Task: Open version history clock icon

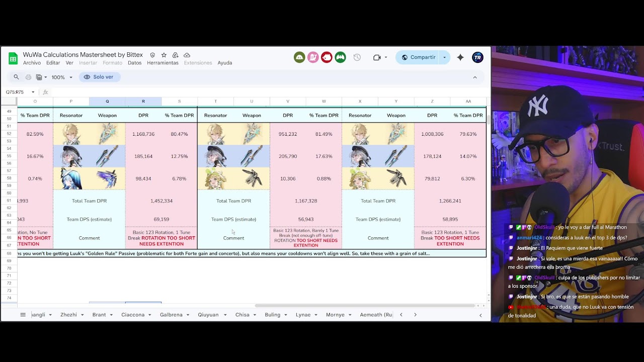Action: point(357,57)
